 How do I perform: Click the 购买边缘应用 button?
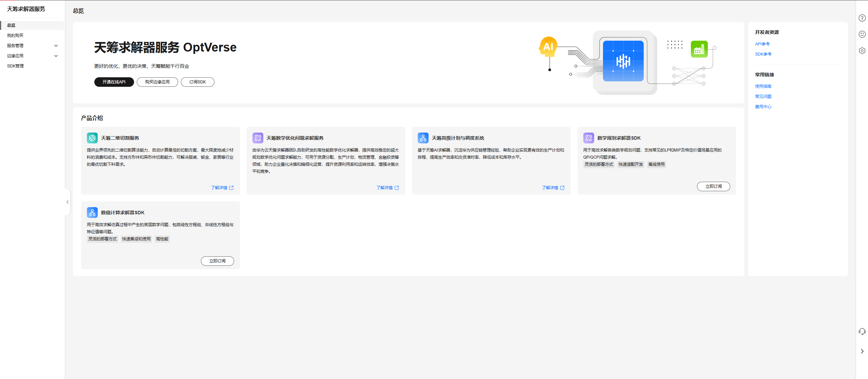coord(157,82)
